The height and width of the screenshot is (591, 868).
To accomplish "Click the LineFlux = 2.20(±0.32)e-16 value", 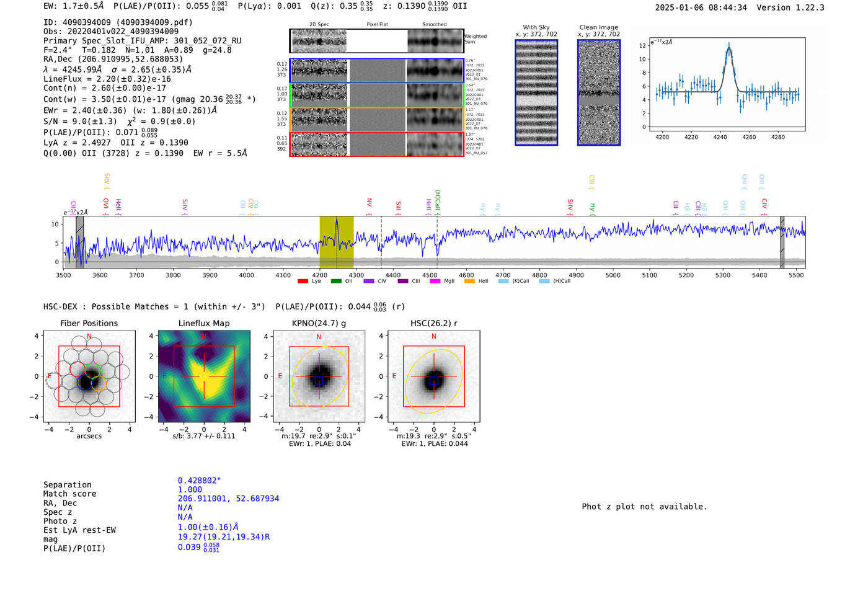I will pos(107,79).
